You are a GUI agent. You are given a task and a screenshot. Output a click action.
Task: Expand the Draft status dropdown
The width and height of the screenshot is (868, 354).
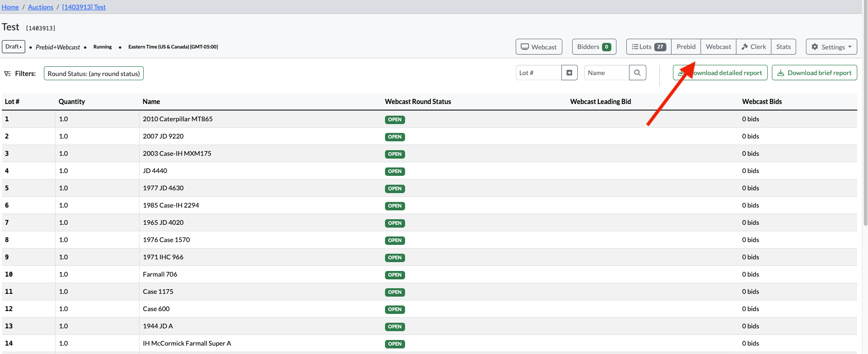(x=14, y=47)
